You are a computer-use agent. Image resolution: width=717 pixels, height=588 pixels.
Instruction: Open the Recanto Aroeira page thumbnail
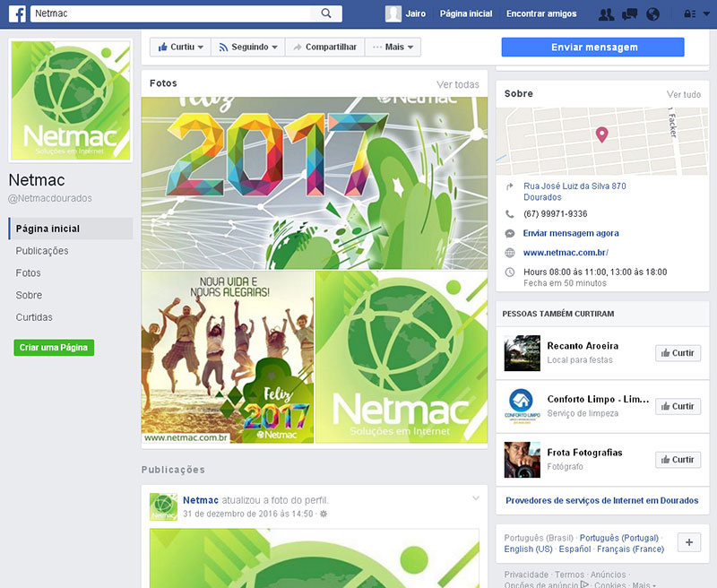523,353
